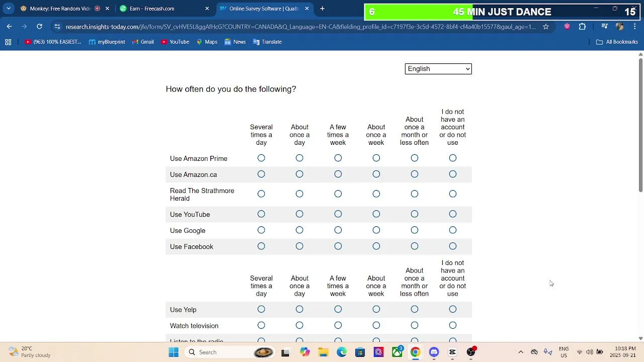This screenshot has height=362, width=644.
Task: Show hidden system tray icons
Action: (x=521, y=352)
